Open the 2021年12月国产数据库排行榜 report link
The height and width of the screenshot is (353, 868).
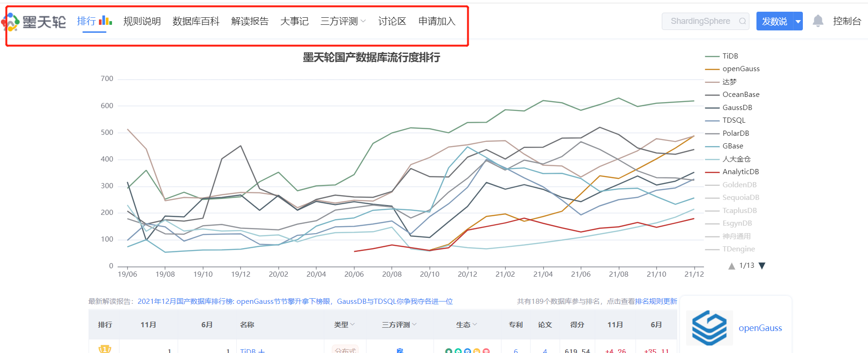point(295,302)
